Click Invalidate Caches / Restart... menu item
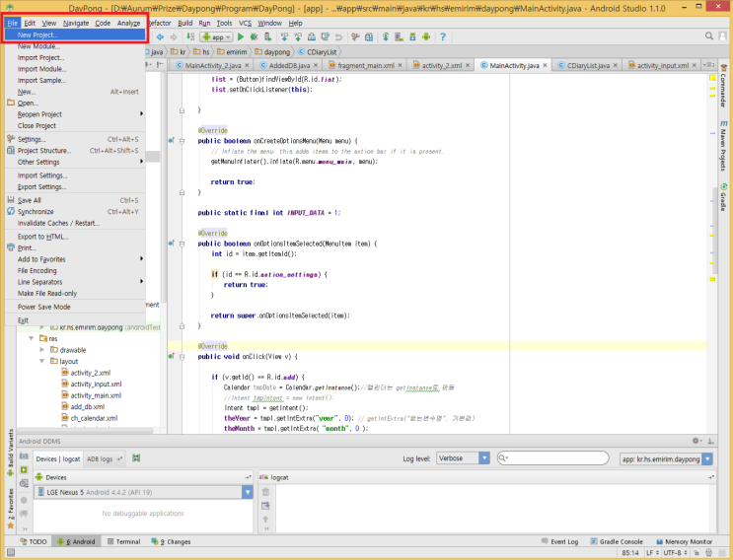 coord(75,223)
